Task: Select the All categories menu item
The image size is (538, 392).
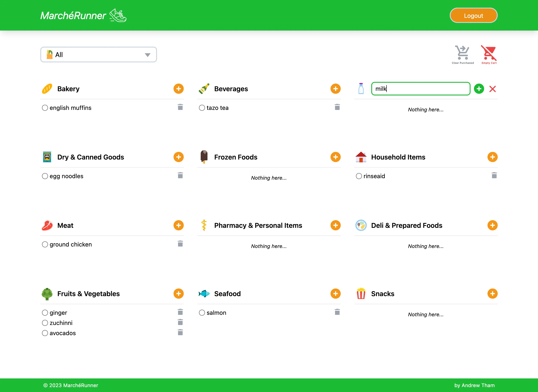Action: pyautogui.click(x=98, y=55)
